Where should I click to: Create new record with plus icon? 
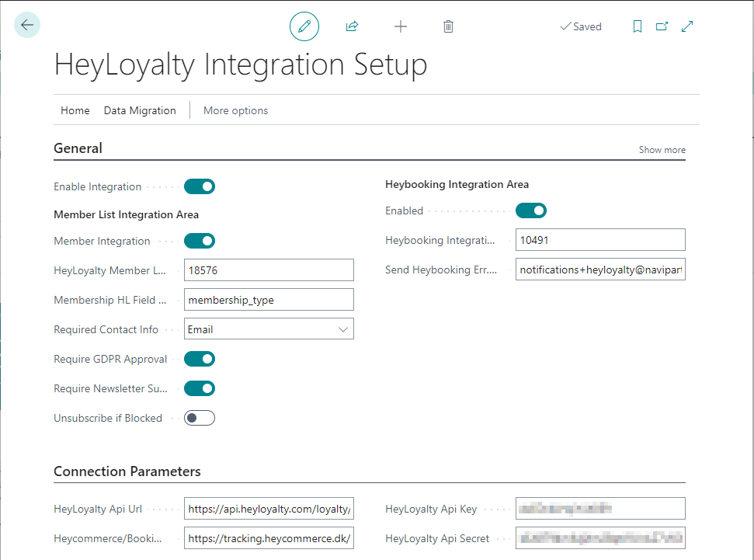(x=400, y=26)
